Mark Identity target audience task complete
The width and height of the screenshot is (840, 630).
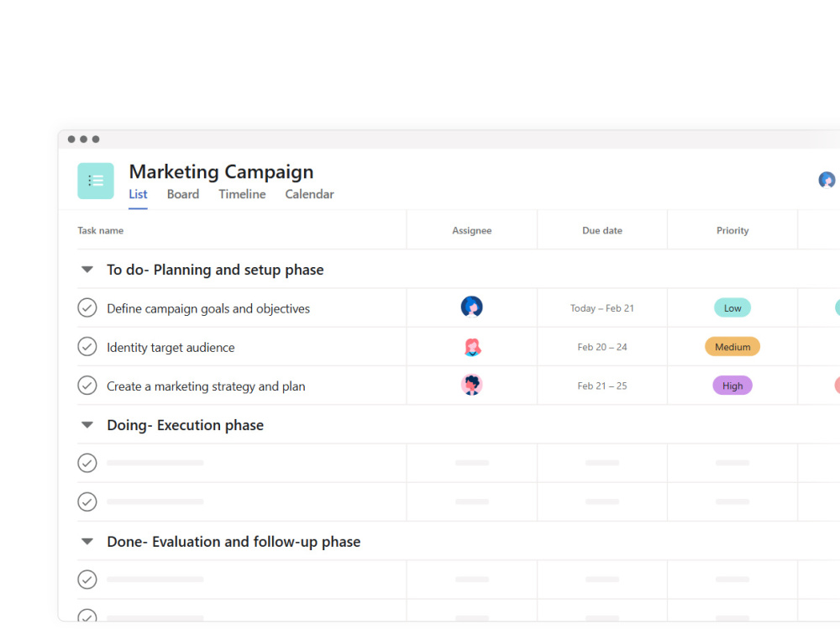pos(87,347)
